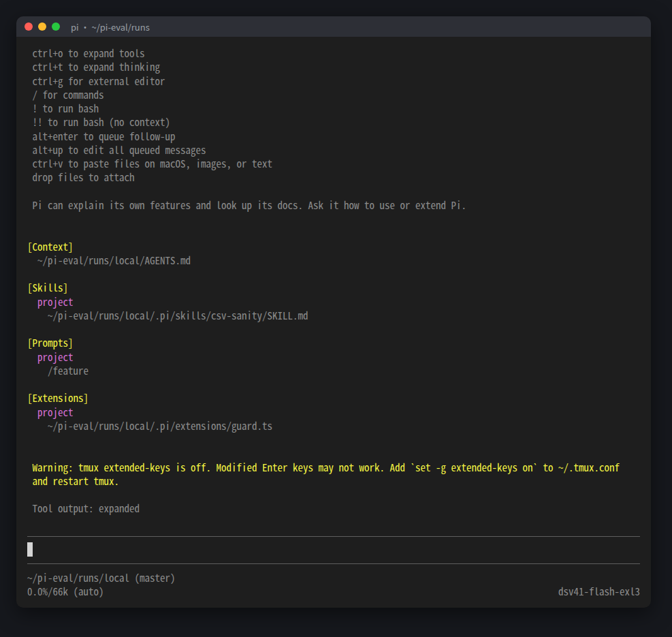Click '!! to run bash (no context)' line
672x637 pixels.
(101, 123)
